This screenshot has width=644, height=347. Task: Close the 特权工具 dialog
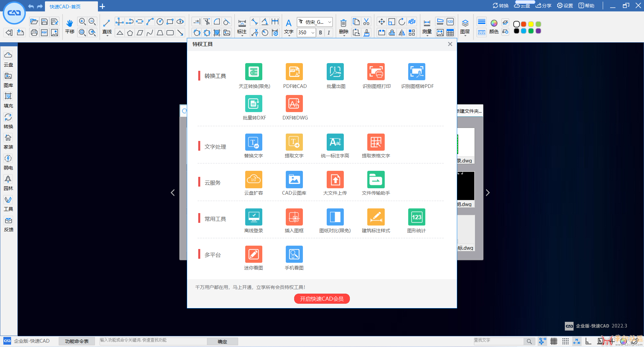coord(450,44)
